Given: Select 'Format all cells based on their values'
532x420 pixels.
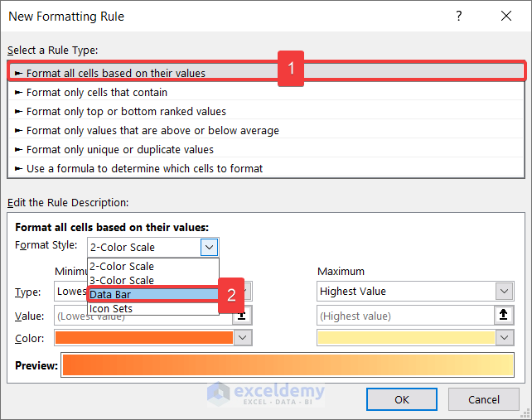Looking at the screenshot, I should coord(116,73).
